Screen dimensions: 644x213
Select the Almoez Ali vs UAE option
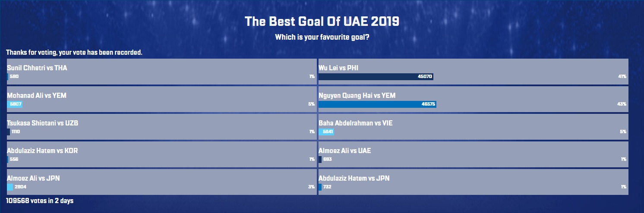[474, 154]
